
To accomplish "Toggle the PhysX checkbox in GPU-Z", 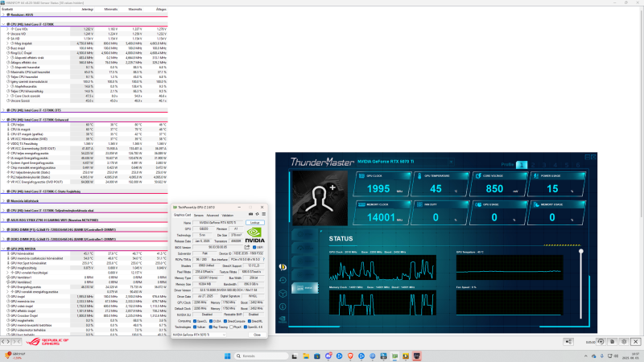I will 231,327.
